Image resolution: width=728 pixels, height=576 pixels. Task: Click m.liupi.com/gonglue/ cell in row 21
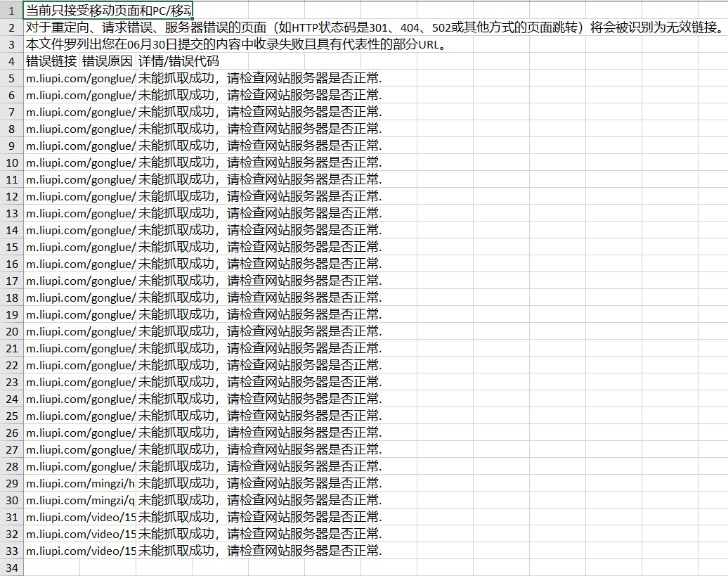tap(80, 348)
